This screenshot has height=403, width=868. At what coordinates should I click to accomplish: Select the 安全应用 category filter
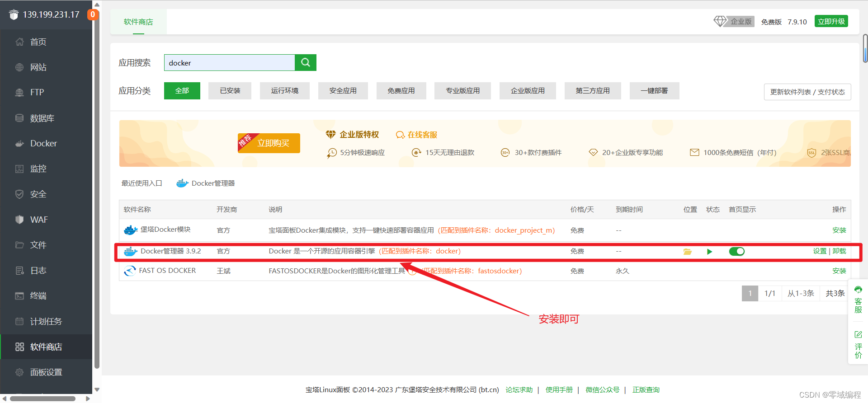click(343, 91)
